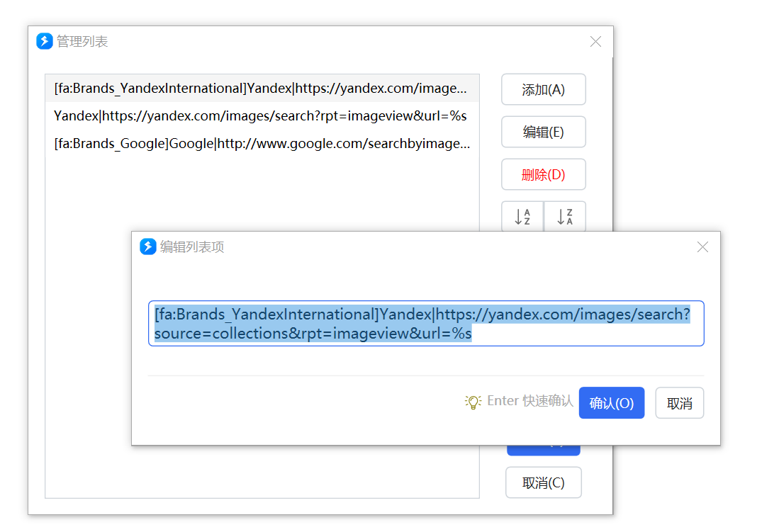Viewport: 757px width, 532px height.
Task: Click the Quicker app icon in 管理列表 title
Action: pyautogui.click(x=45, y=42)
